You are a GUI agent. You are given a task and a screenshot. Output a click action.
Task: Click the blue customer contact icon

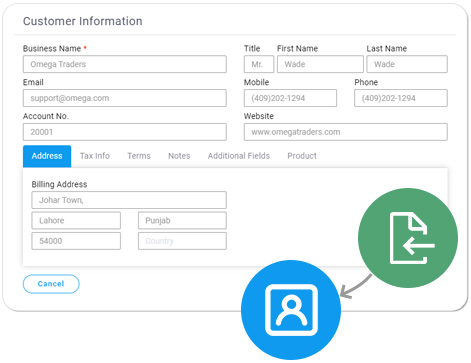point(291,310)
